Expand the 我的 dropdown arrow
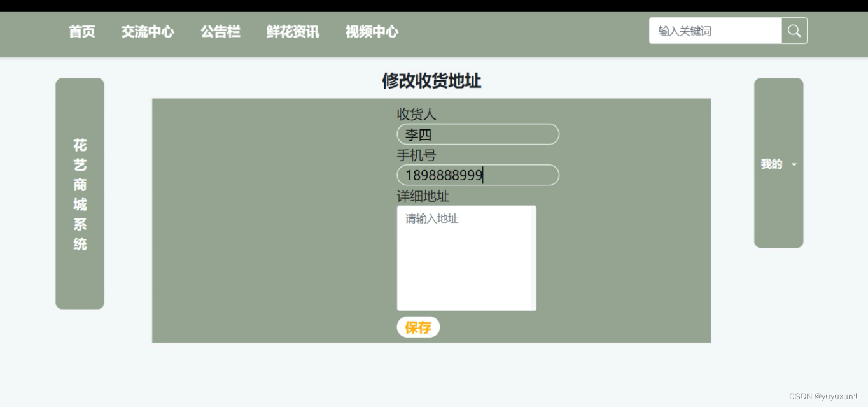The height and width of the screenshot is (407, 868). click(x=794, y=164)
